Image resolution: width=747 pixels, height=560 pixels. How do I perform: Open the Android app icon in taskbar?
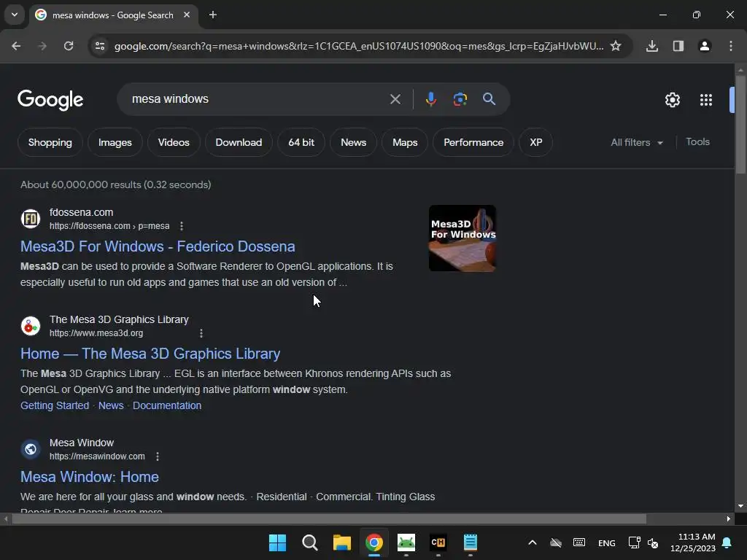click(406, 542)
